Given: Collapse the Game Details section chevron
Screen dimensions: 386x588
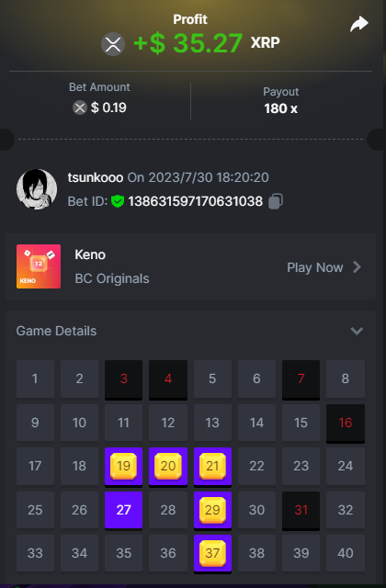Looking at the screenshot, I should coord(357,331).
